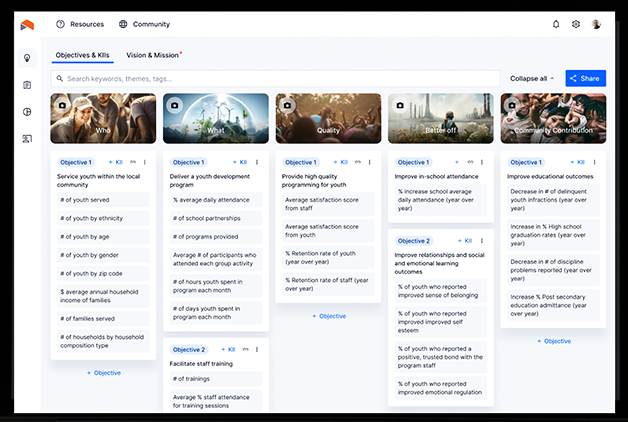The width and height of the screenshot is (628, 422).
Task: Click the camera icon on the Who image
Action: pos(62,104)
